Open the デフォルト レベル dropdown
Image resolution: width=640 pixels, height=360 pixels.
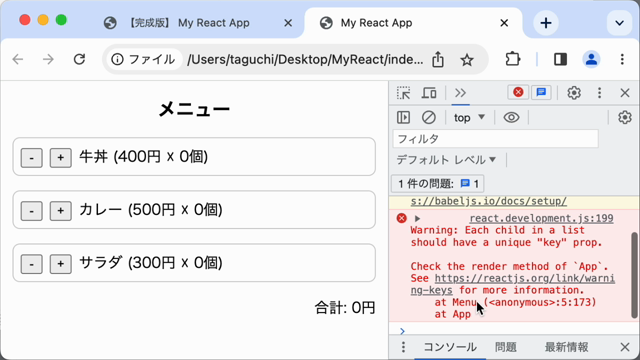(446, 160)
